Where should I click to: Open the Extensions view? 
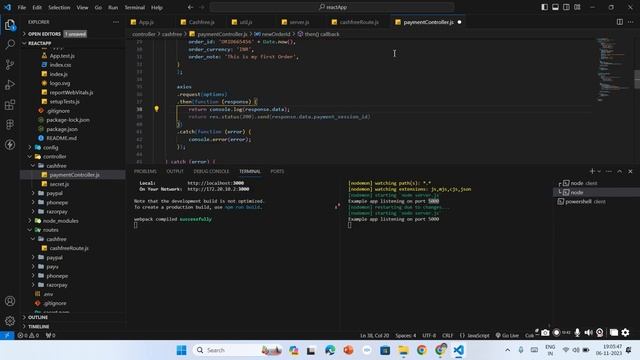(x=10, y=104)
